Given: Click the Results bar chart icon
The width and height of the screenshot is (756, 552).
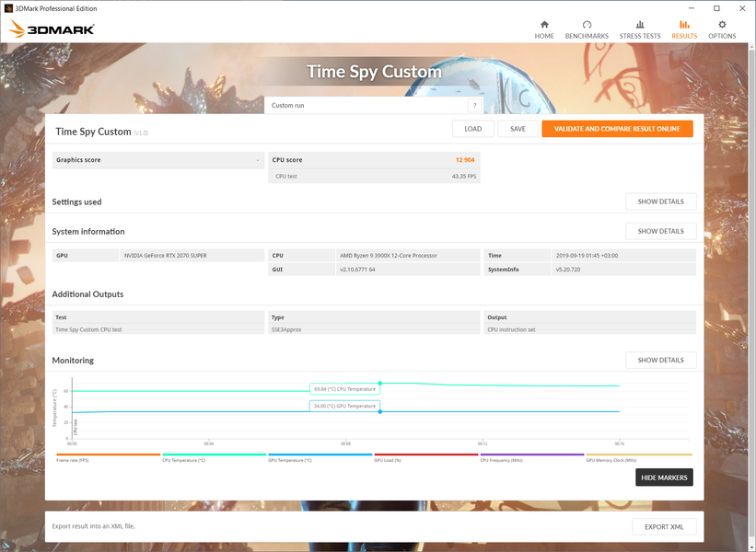Looking at the screenshot, I should point(684,25).
